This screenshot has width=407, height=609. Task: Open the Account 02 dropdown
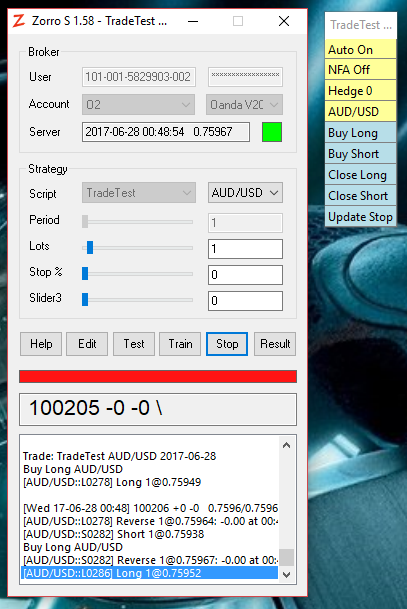138,104
